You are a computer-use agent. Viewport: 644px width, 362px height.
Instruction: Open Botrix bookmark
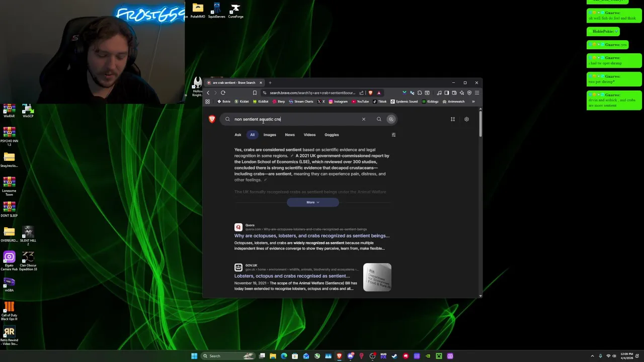click(x=224, y=102)
